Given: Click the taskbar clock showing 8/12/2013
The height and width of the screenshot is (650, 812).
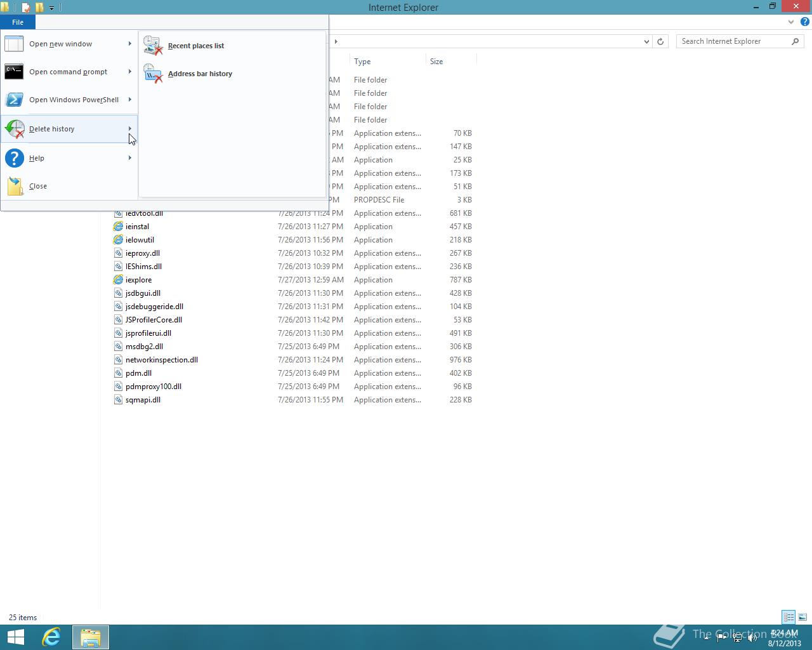Looking at the screenshot, I should pyautogui.click(x=784, y=638).
